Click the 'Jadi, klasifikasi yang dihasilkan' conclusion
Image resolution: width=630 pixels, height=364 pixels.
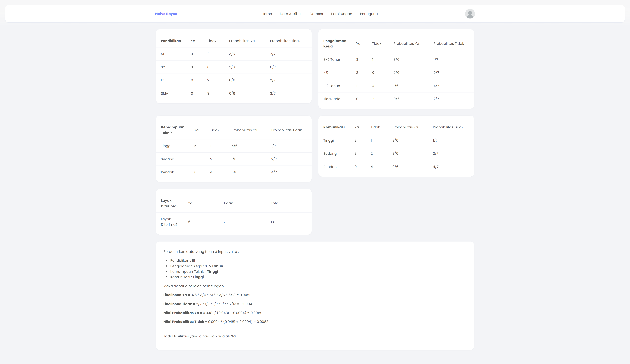tap(200, 336)
